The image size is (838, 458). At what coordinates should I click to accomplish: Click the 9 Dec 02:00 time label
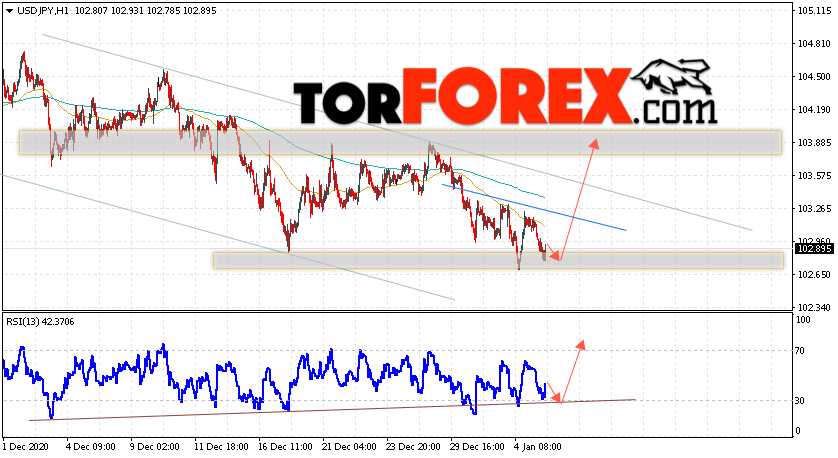point(155,447)
